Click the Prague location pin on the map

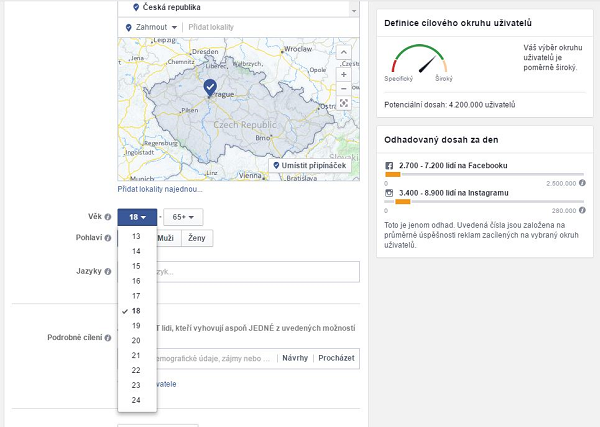(210, 88)
